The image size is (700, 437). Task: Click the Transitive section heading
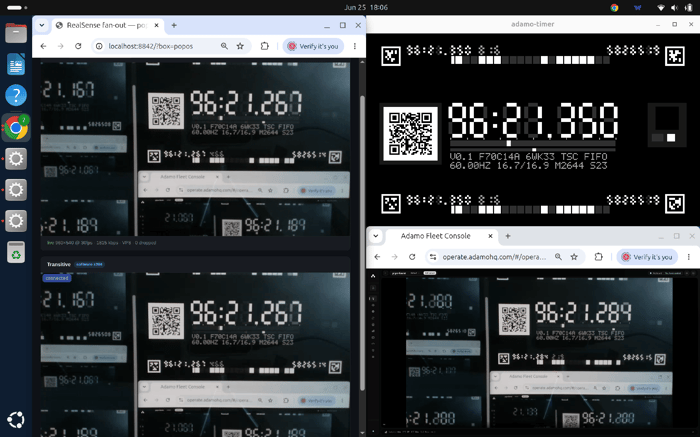pyautogui.click(x=59, y=264)
